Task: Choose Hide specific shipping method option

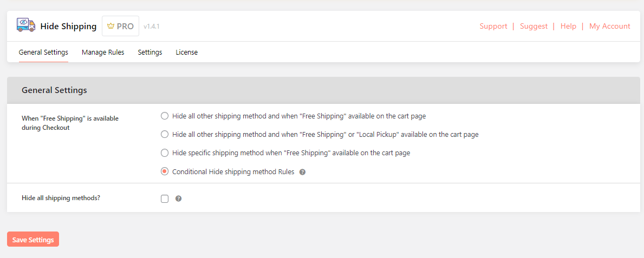Action: click(165, 153)
